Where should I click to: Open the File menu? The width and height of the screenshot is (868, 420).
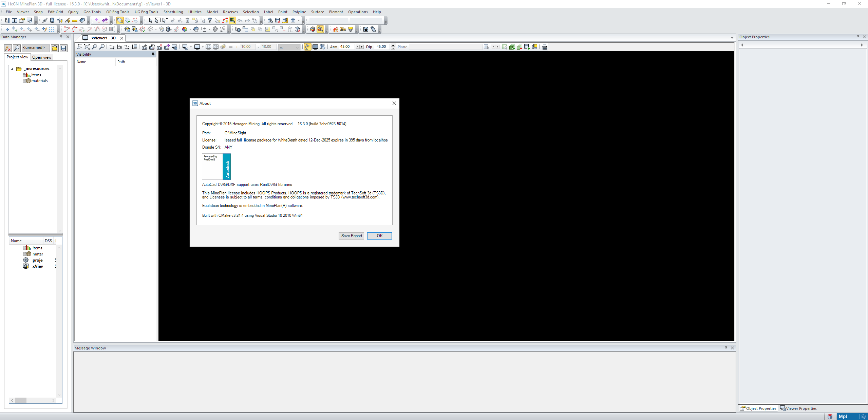(x=9, y=12)
